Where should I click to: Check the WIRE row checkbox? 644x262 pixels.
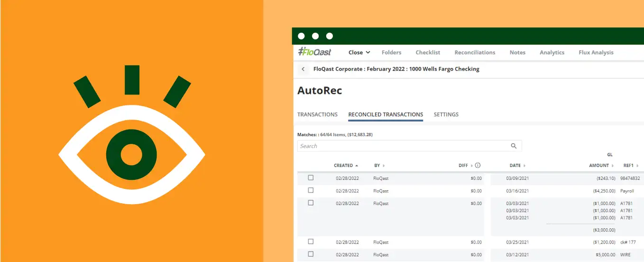coord(311,254)
